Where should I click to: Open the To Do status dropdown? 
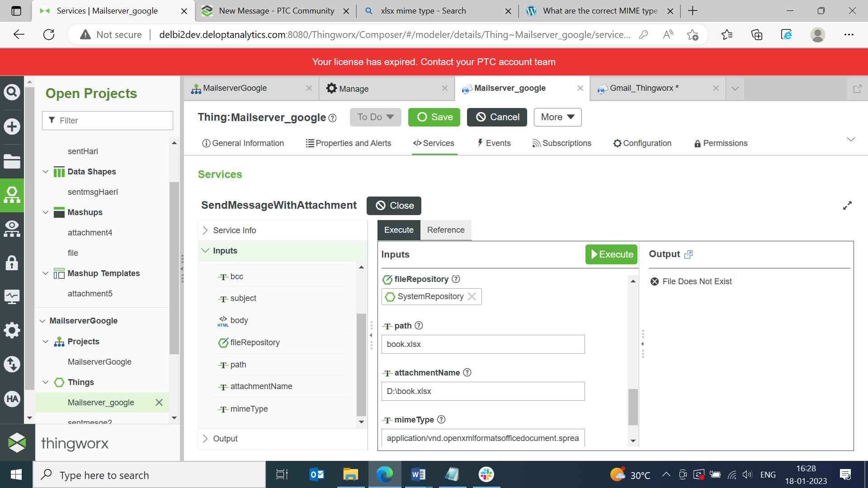pos(375,117)
